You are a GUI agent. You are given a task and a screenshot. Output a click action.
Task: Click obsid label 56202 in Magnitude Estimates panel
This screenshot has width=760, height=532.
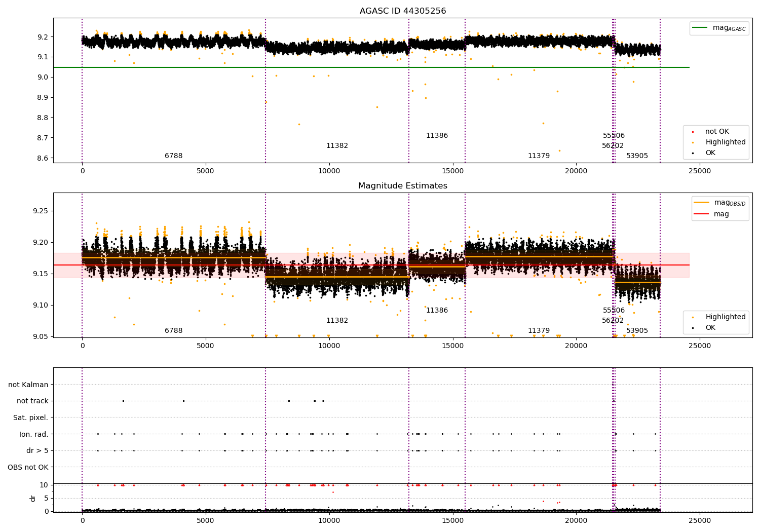coord(613,321)
